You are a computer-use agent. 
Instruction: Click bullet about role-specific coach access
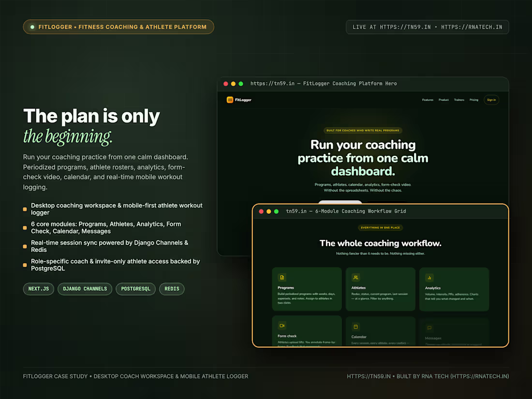pos(116,265)
